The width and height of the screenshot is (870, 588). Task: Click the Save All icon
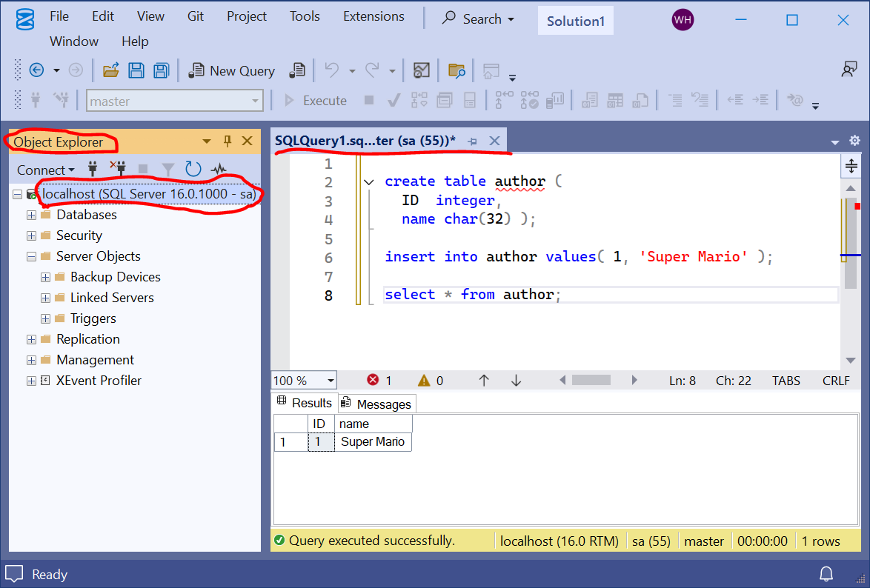(x=161, y=71)
